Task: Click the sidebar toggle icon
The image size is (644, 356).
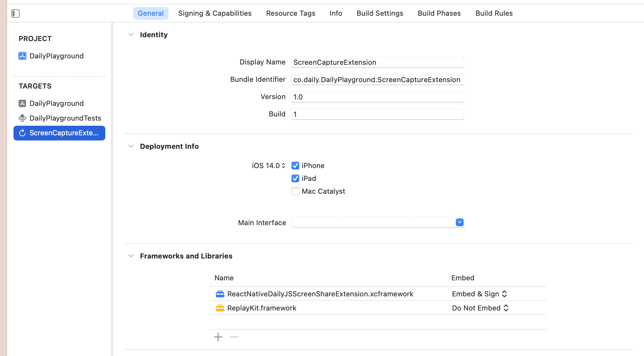Action: 15,13
